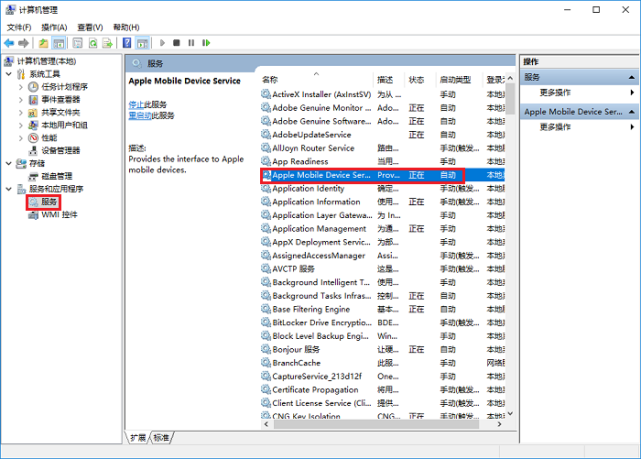Click the horizontal scrollbar left arrow
Image resolution: width=641 pixels, height=459 pixels.
[x=267, y=424]
